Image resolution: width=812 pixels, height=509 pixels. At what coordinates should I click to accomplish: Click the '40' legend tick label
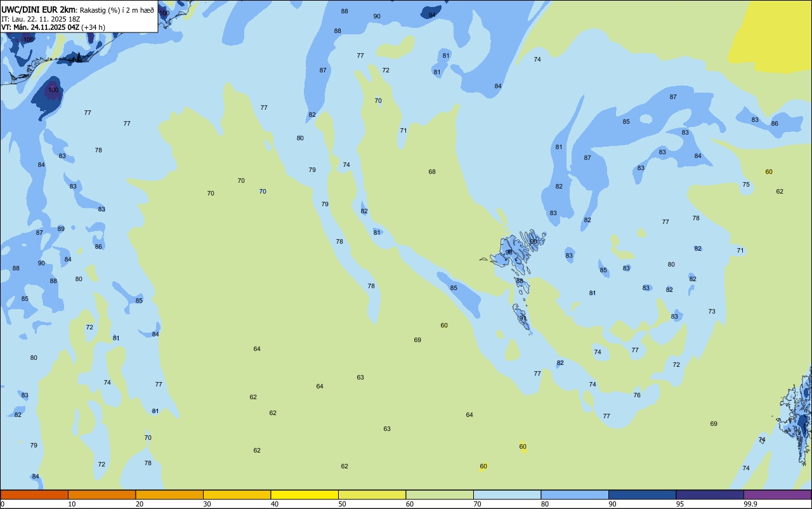click(x=275, y=504)
